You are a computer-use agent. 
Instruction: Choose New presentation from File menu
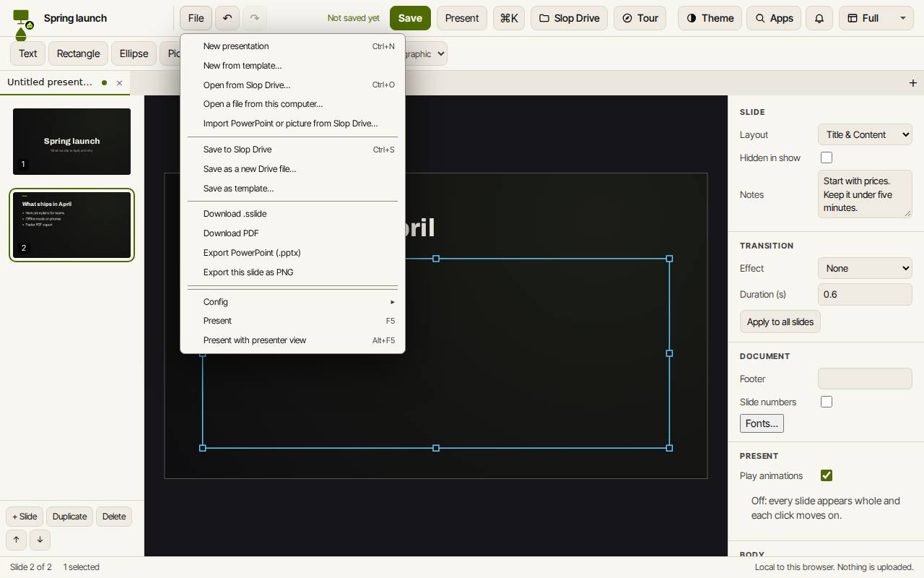click(292, 46)
